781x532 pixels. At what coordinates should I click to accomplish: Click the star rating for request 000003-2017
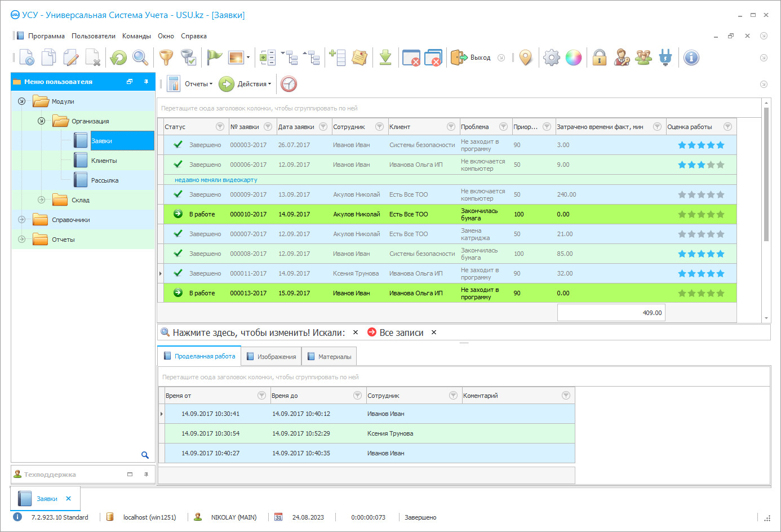[701, 145]
